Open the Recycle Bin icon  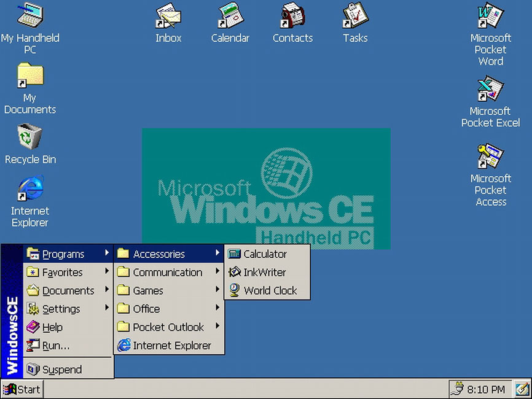[x=29, y=138]
